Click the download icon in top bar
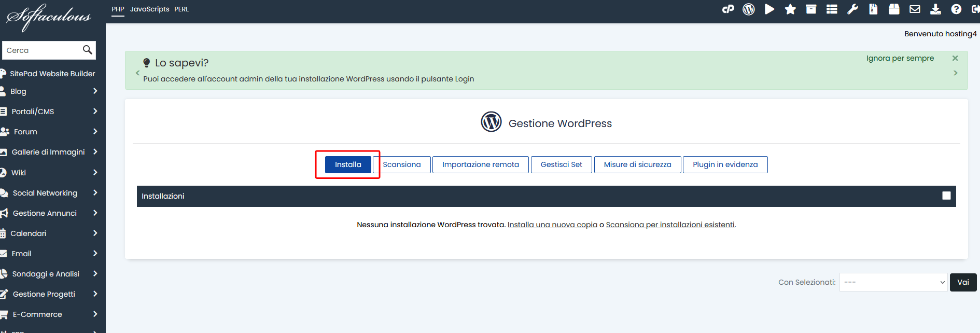Viewport: 980px width, 333px height. 935,9
